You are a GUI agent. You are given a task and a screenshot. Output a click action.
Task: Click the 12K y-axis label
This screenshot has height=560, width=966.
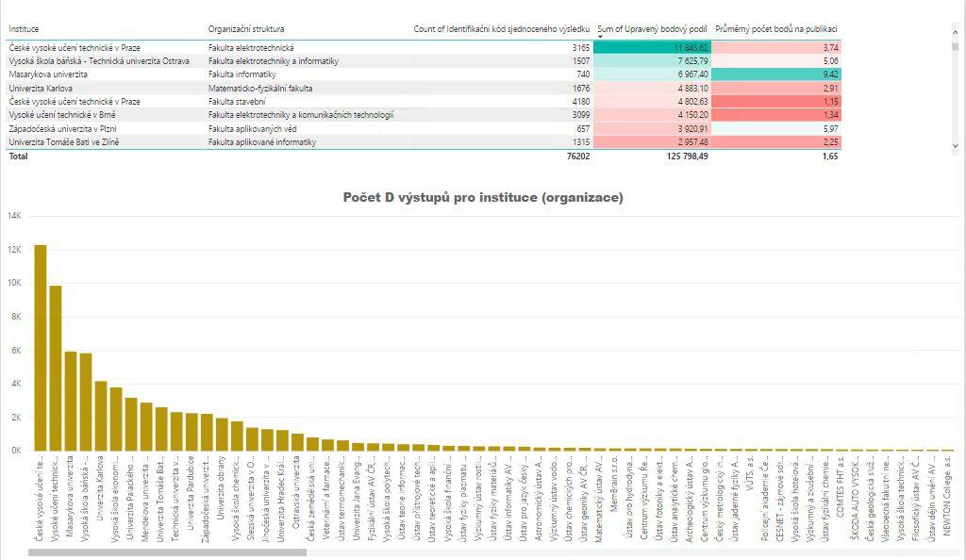tap(14, 249)
